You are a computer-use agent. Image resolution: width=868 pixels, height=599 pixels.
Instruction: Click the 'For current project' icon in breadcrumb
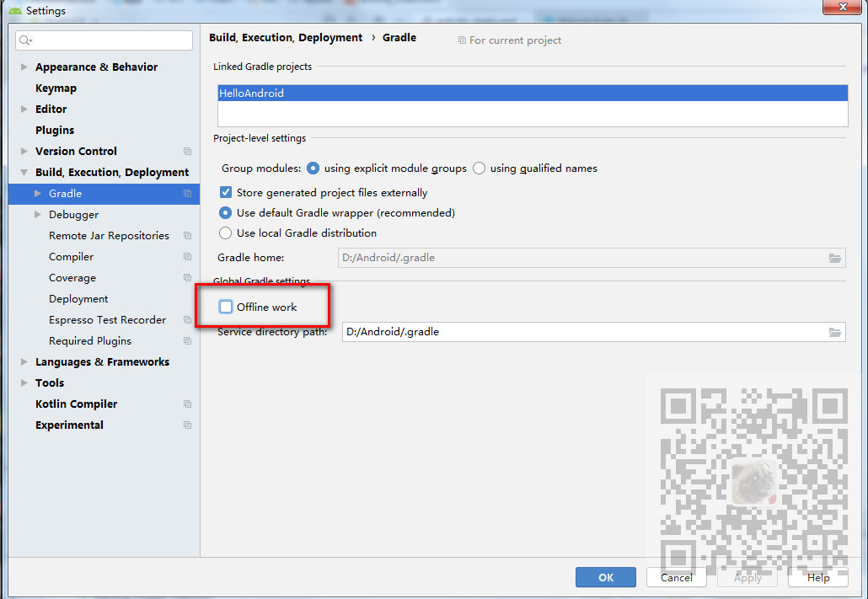[463, 40]
